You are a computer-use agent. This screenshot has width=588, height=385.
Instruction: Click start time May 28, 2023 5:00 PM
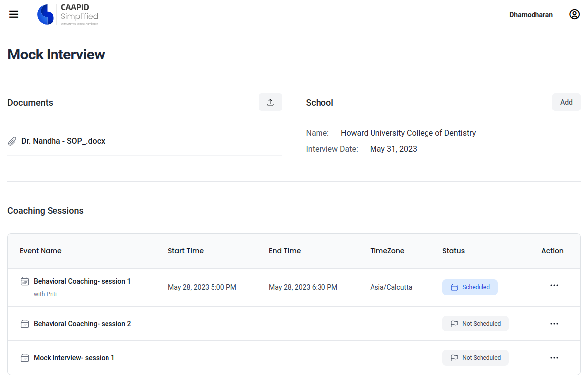(x=202, y=287)
